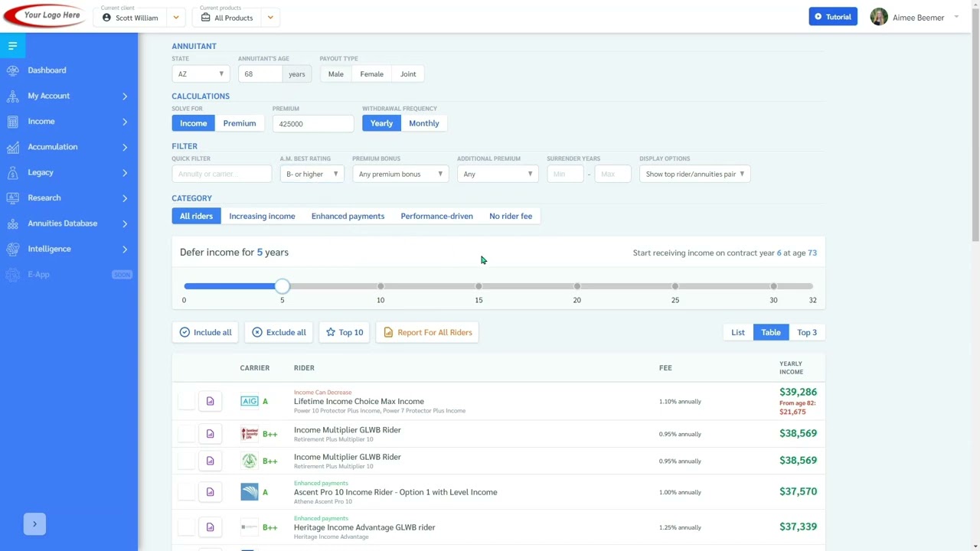Select checkbox for the row with the green carrier logo
The image size is (980, 551).
coord(186,461)
